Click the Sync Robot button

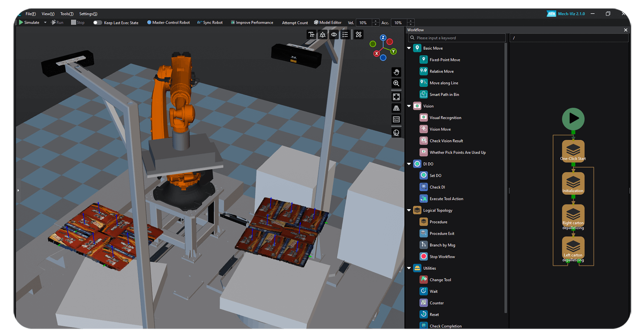coord(210,23)
